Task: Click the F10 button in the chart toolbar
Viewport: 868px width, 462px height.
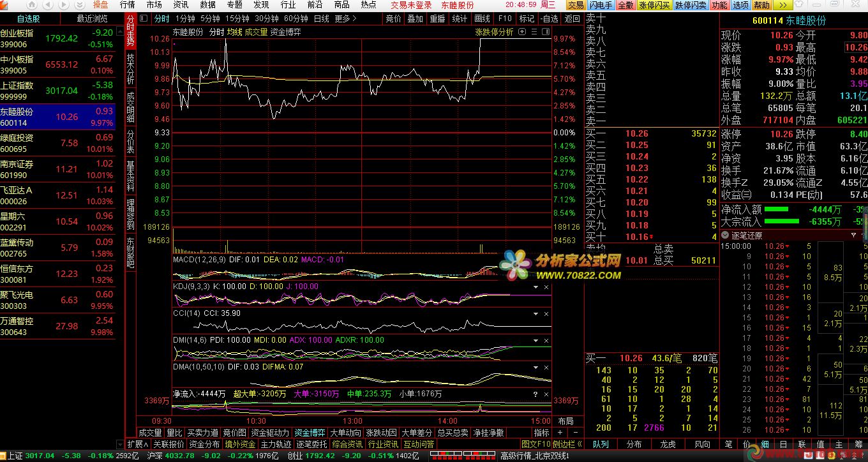Action: [x=505, y=19]
